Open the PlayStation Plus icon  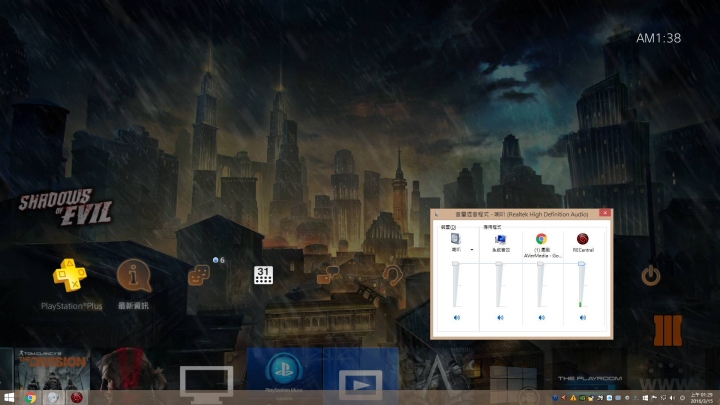point(70,275)
